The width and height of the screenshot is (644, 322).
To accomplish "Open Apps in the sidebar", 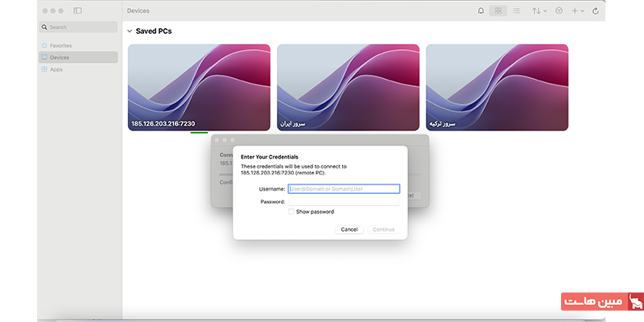I will pyautogui.click(x=78, y=69).
